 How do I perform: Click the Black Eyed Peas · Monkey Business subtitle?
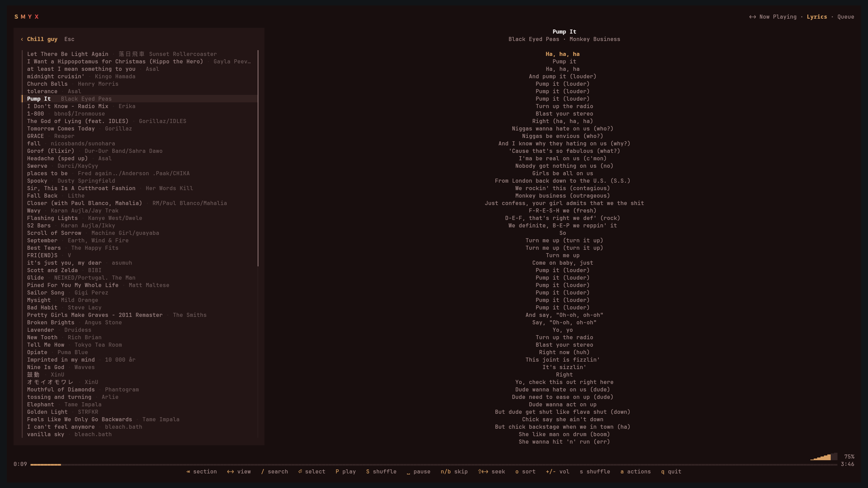point(564,39)
